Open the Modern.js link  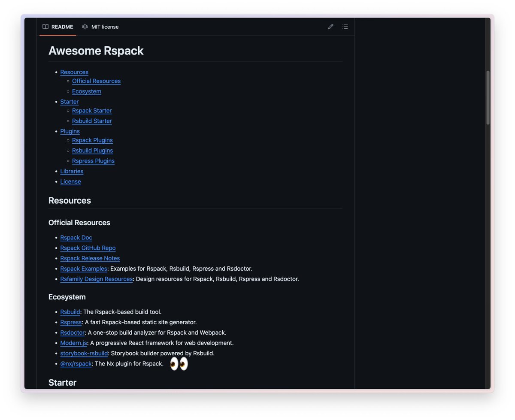tap(73, 343)
